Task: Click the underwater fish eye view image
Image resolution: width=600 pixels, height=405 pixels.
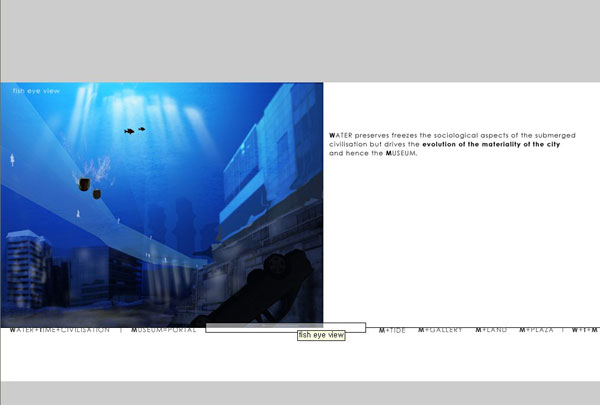Action: (162, 205)
